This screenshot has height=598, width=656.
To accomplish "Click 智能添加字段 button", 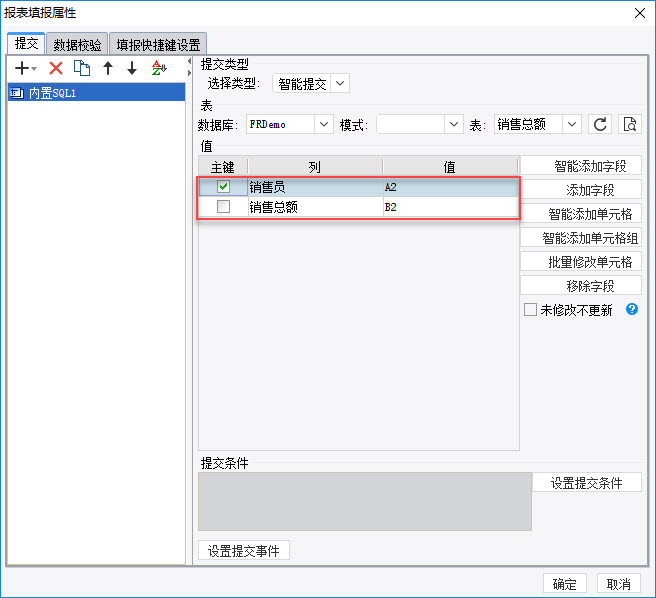I will click(581, 166).
